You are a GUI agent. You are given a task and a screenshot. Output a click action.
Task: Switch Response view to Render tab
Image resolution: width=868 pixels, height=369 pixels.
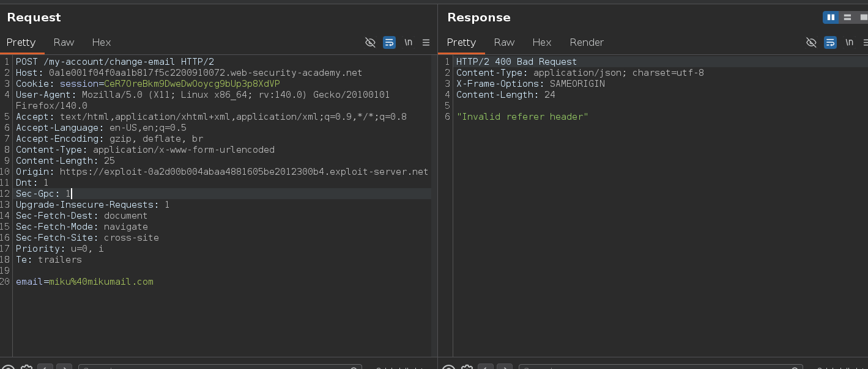pos(587,42)
